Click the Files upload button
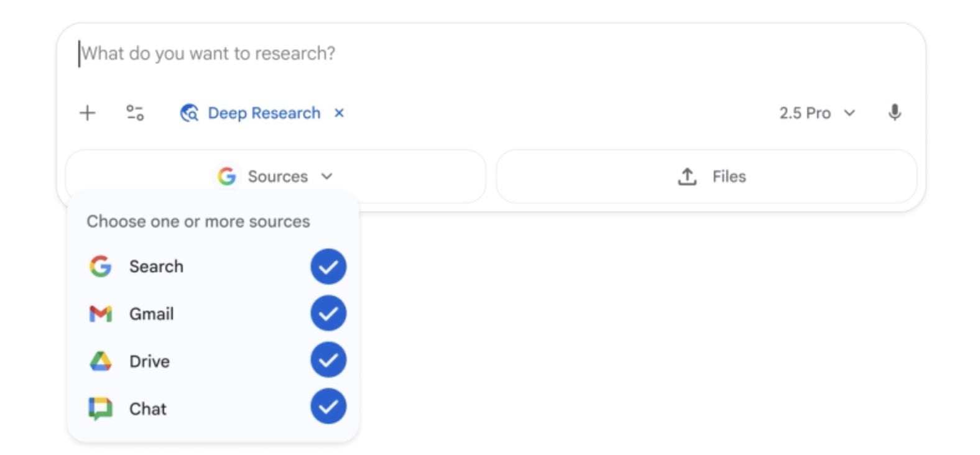 point(706,177)
